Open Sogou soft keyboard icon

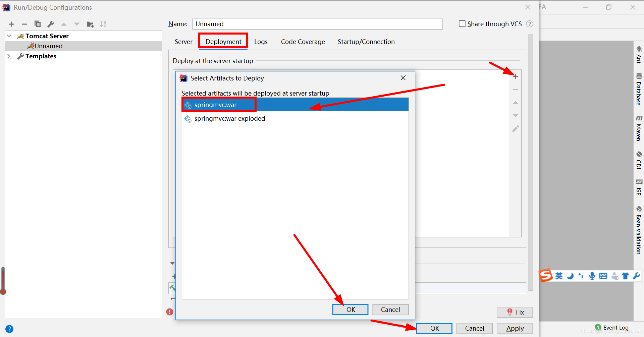(x=603, y=276)
